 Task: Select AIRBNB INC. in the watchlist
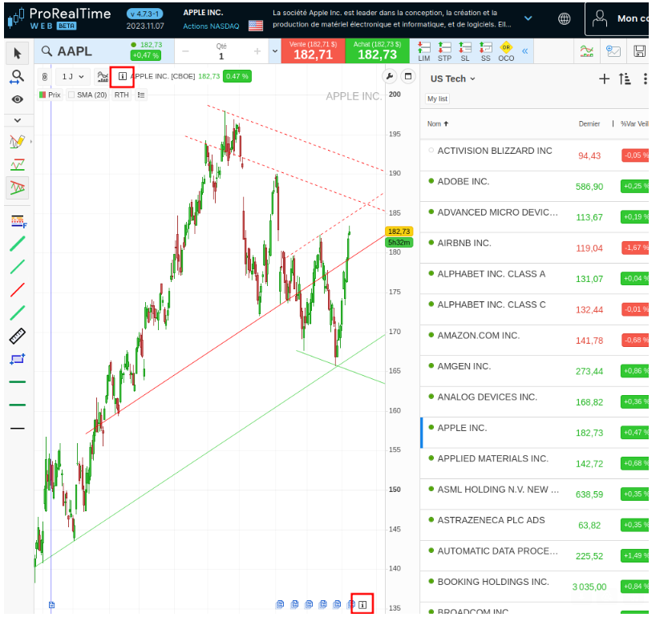(x=534, y=248)
